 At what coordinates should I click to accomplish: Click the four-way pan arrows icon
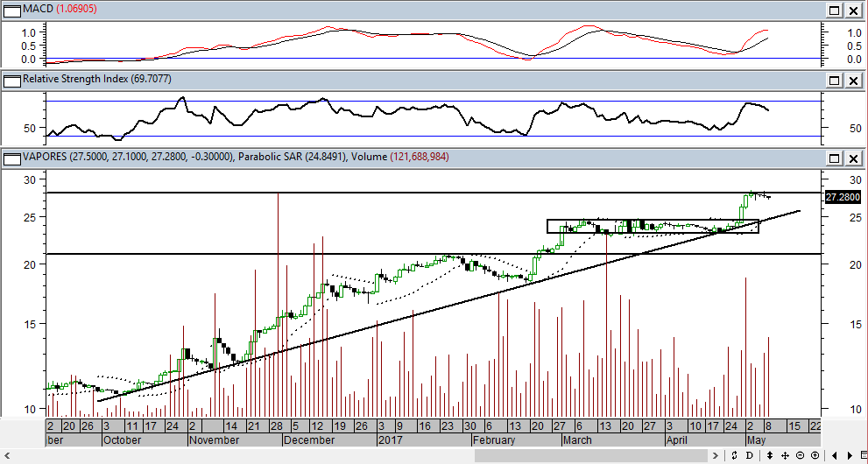(785, 455)
